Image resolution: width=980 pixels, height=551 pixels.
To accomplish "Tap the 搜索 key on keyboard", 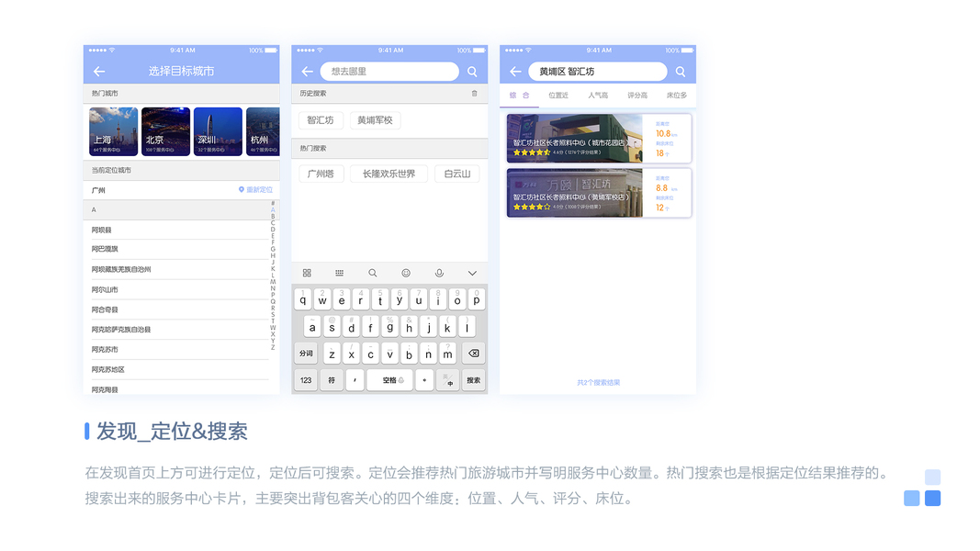I will click(474, 380).
